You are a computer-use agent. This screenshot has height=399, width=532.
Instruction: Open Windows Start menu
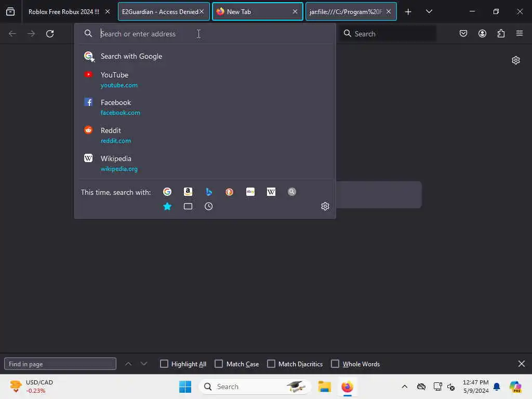pyautogui.click(x=185, y=387)
